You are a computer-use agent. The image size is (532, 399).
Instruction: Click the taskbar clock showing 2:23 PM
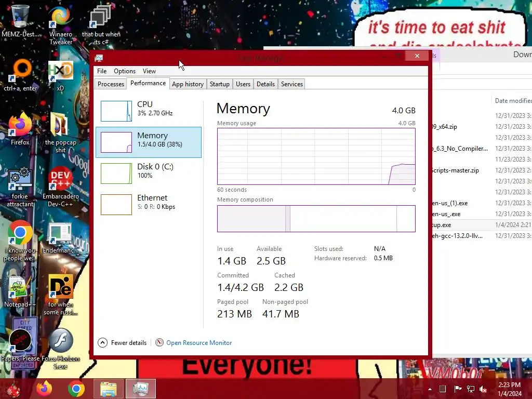(510, 389)
